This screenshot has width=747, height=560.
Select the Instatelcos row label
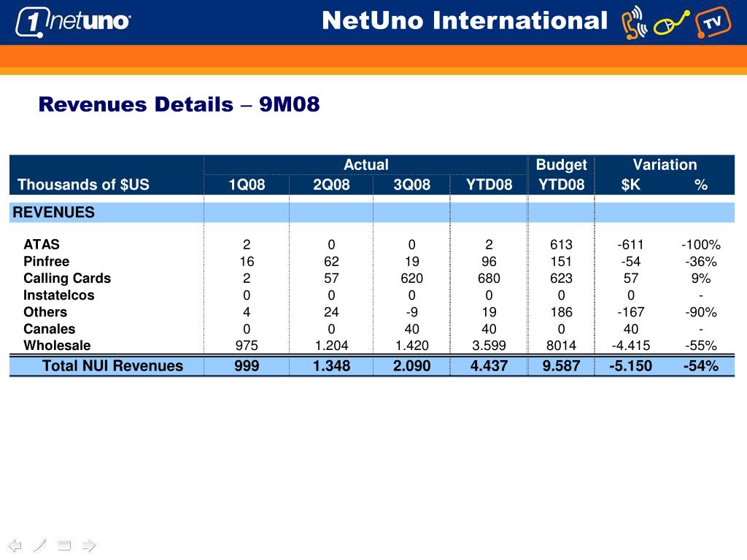coord(58,295)
